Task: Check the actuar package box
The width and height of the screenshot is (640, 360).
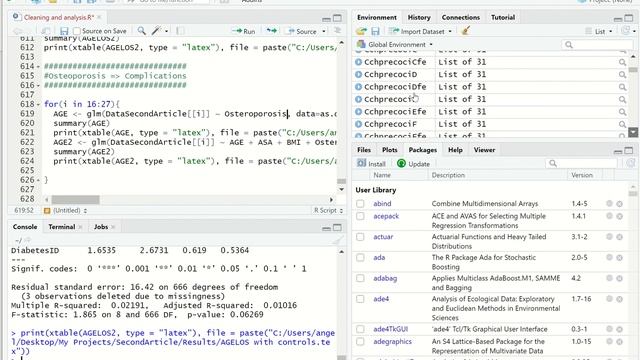Action: click(x=360, y=237)
